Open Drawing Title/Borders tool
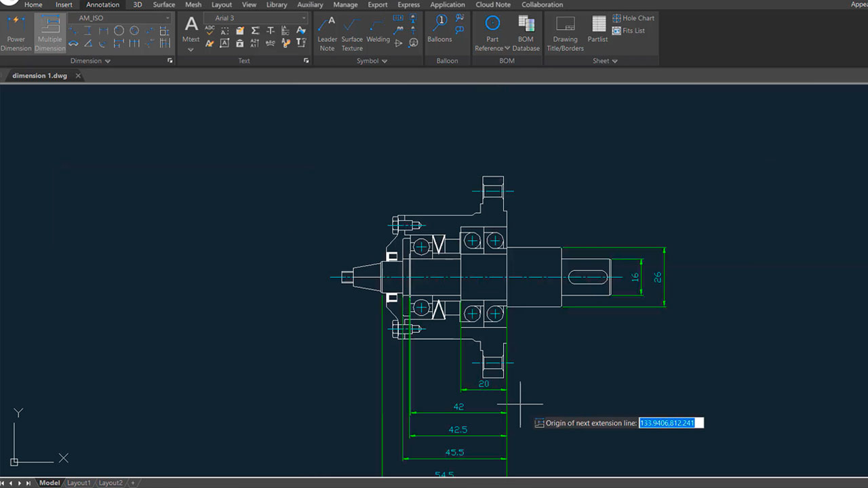The image size is (868, 488). pos(565,33)
